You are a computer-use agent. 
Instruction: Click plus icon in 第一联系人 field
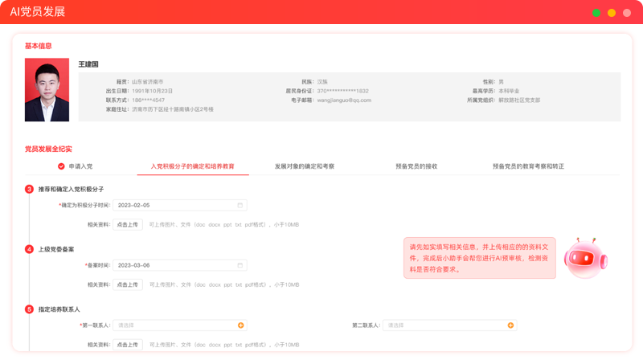(240, 325)
